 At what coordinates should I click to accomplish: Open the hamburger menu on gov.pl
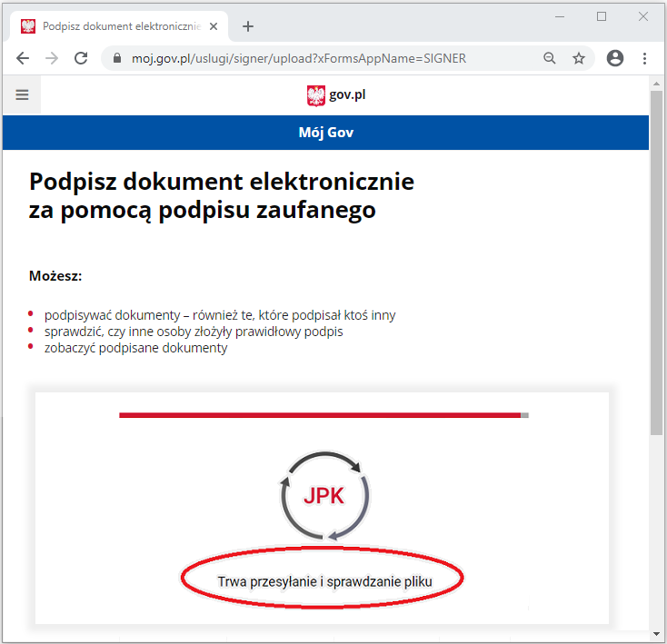22,94
